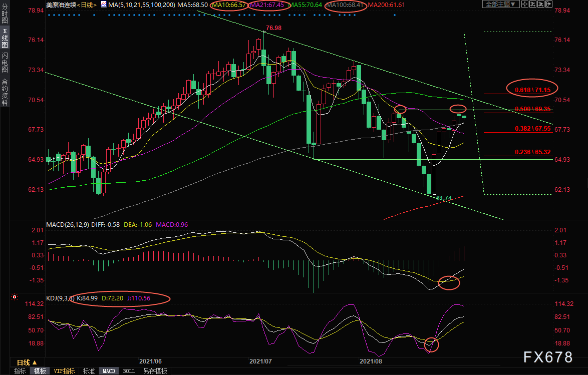Screen dimensions: 588x375
Task: Open the VIP指标 tab
Action: (64, 371)
